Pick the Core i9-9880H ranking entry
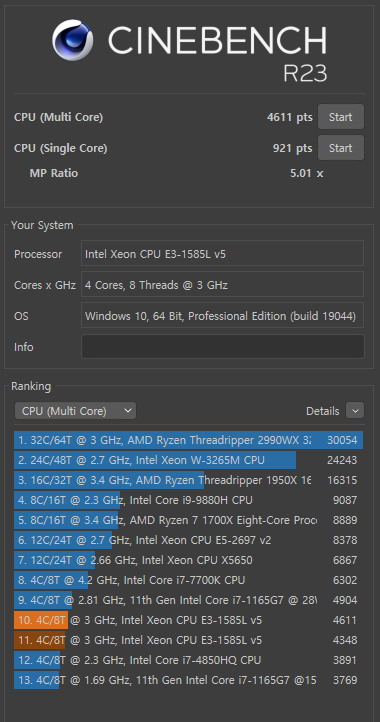Screen dimensions: 380x722 (x=188, y=500)
